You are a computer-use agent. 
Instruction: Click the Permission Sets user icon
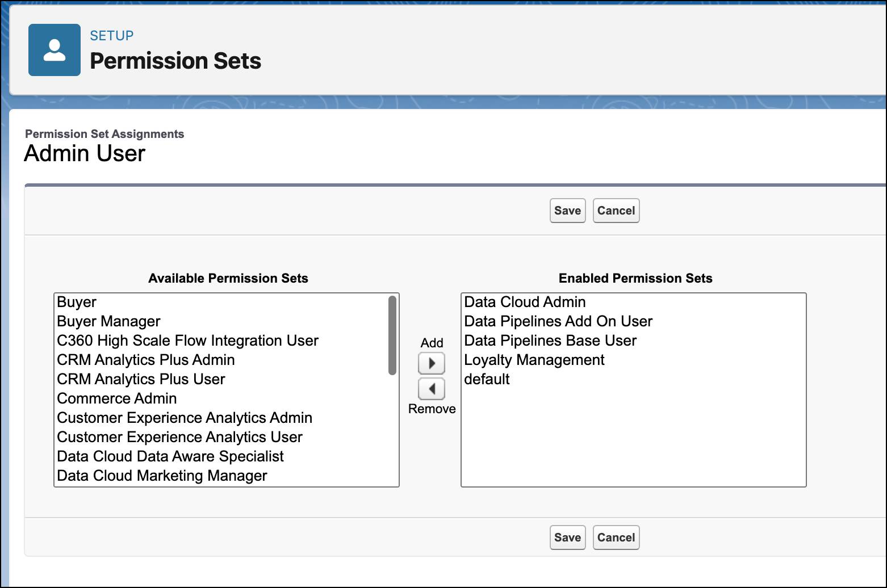click(x=55, y=50)
